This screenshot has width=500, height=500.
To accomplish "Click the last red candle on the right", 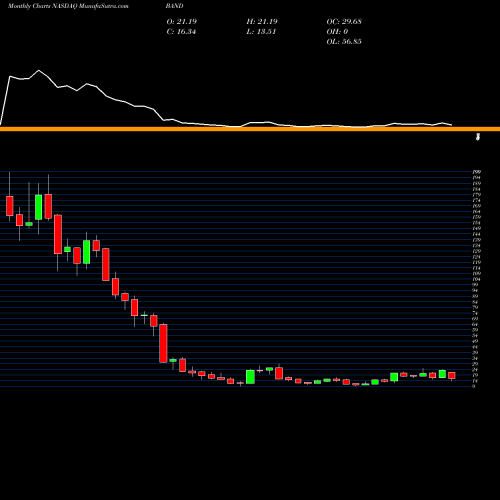I will click(x=452, y=376).
